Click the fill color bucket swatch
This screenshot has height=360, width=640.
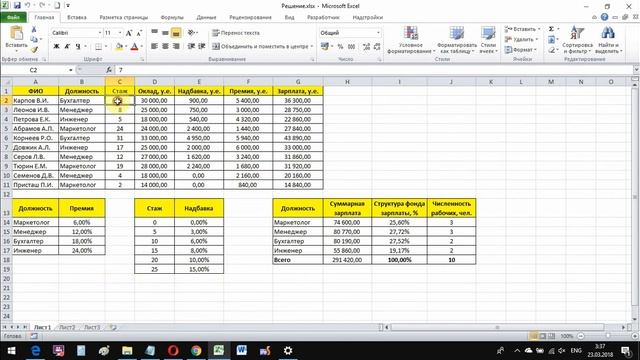point(119,47)
